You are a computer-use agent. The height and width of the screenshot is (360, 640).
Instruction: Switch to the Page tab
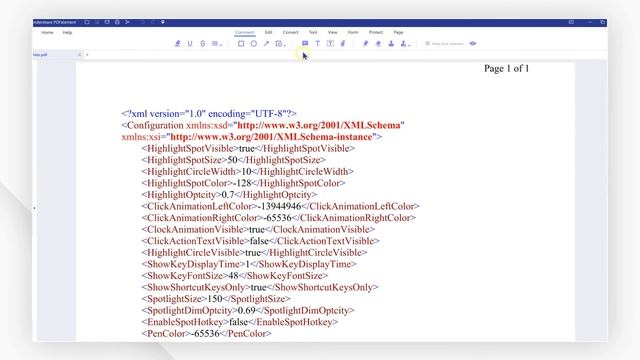pyautogui.click(x=398, y=32)
